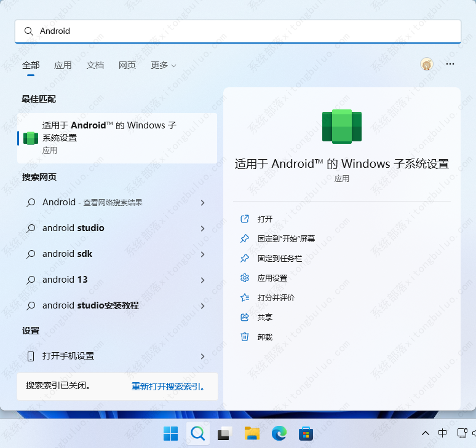Click the user profile avatar
This screenshot has width=476, height=448.
click(x=427, y=64)
